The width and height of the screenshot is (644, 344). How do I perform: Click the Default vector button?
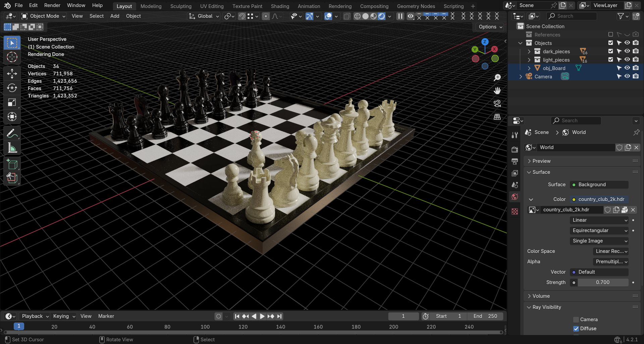[599, 272]
